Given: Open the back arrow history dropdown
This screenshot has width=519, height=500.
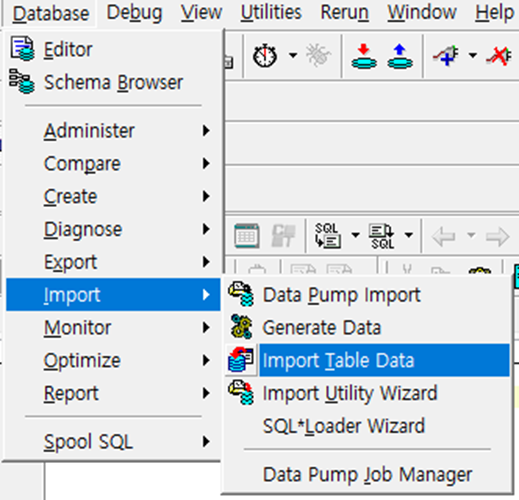Looking at the screenshot, I should (x=471, y=235).
